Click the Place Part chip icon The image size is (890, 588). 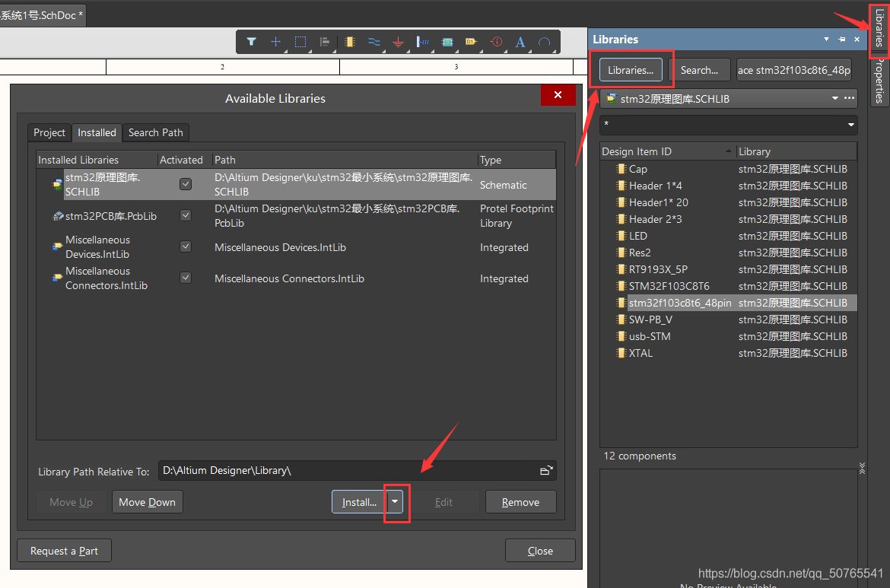point(350,41)
